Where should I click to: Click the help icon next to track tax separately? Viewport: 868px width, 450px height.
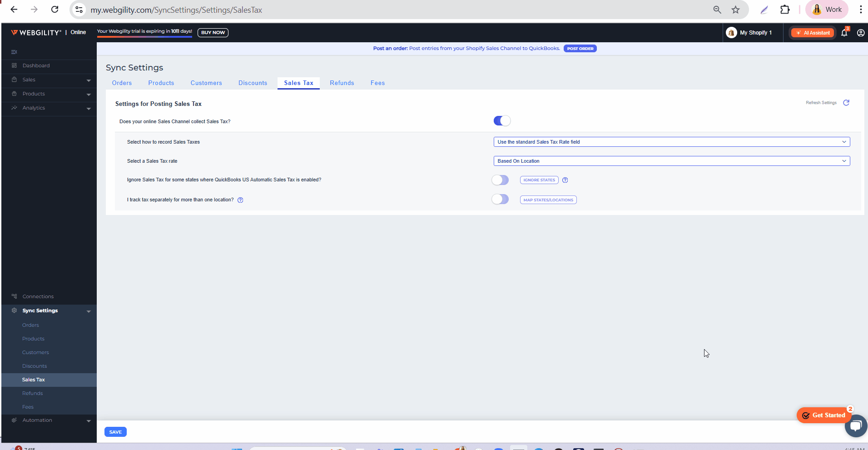240,200
